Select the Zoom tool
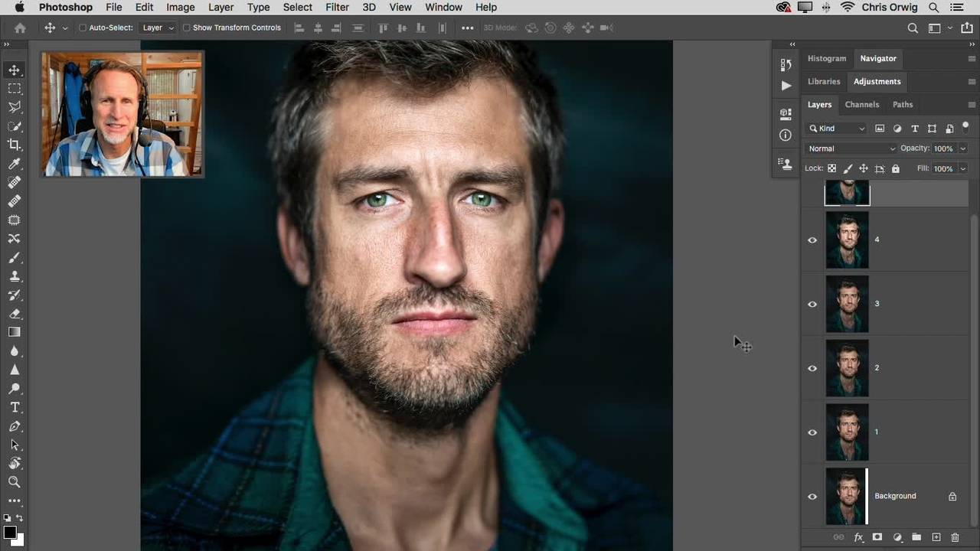Screen dimensions: 980x551 [x=14, y=482]
